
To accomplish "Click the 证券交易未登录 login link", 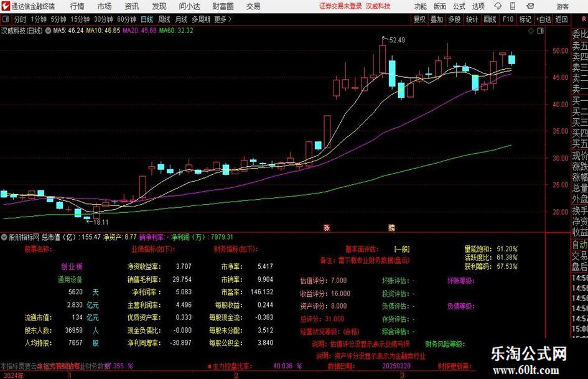I will point(340,6).
